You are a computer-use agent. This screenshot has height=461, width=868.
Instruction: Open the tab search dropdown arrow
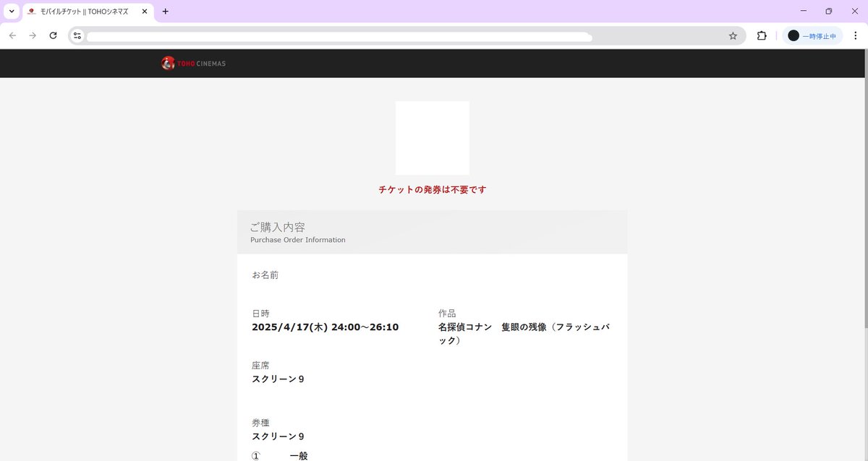click(x=12, y=12)
